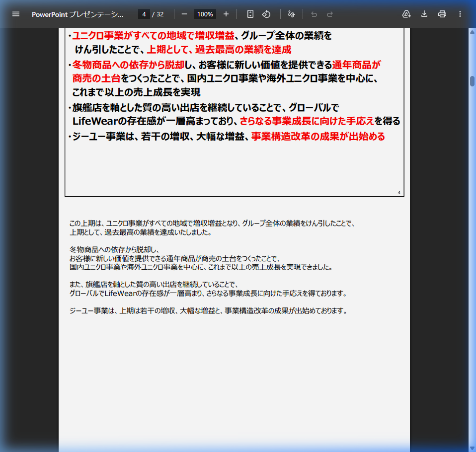Open the more actions three-dot menu

460,14
